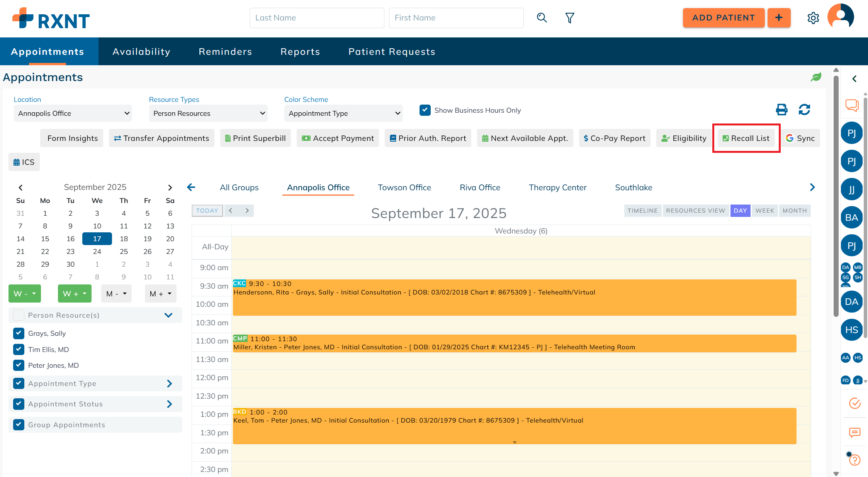
Task: Select the Towson Office group tab
Action: click(404, 188)
